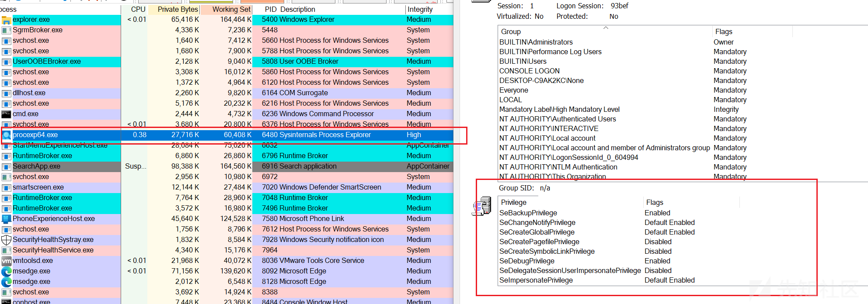Screen dimensions: 868x304
Task: Select the explorer.exe process name
Action: [31, 20]
